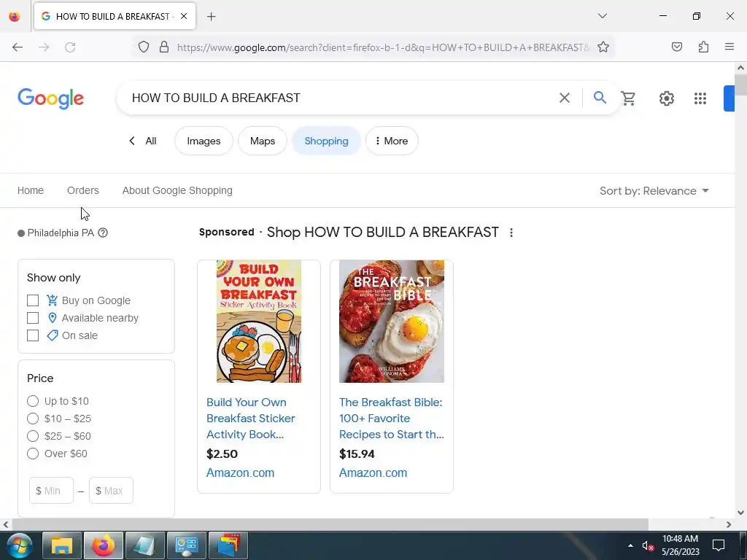
Task: Click the horizontal scrollbar thumb
Action: coord(330,524)
